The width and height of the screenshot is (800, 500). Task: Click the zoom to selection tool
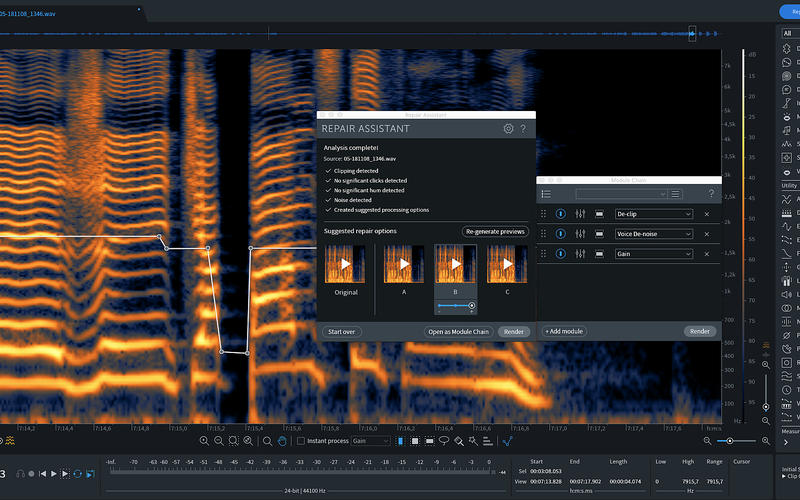coord(234,441)
